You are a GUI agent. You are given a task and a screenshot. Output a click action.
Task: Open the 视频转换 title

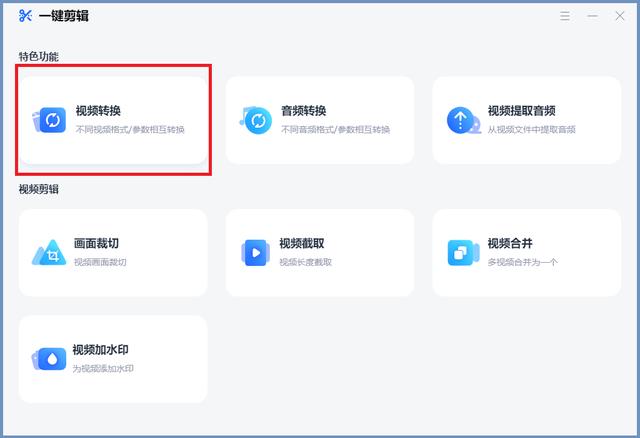coord(98,111)
